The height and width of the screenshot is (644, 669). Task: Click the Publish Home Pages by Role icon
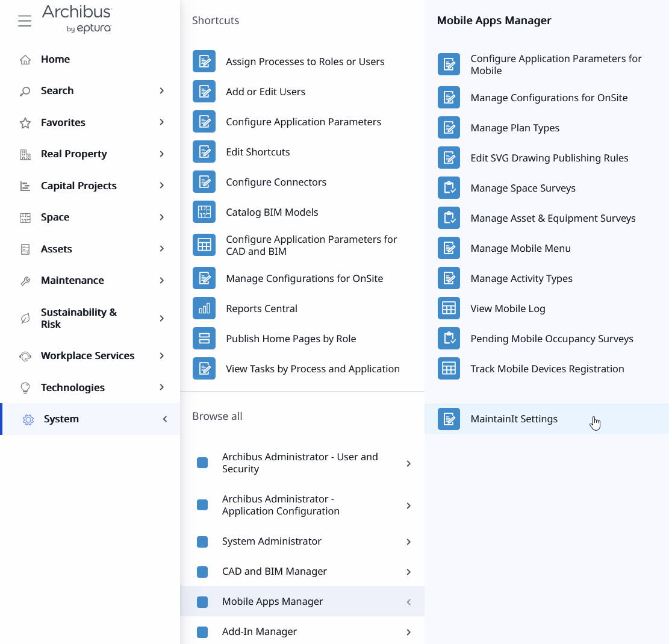[204, 339]
